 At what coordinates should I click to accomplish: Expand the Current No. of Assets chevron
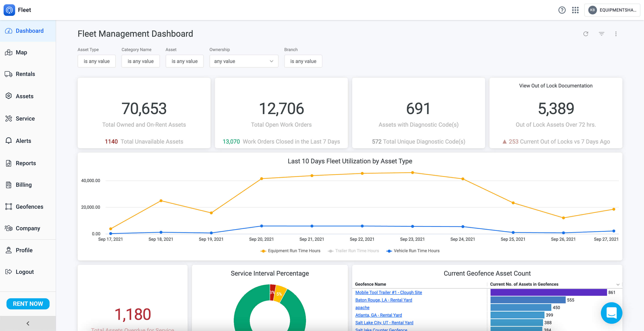[x=618, y=284]
